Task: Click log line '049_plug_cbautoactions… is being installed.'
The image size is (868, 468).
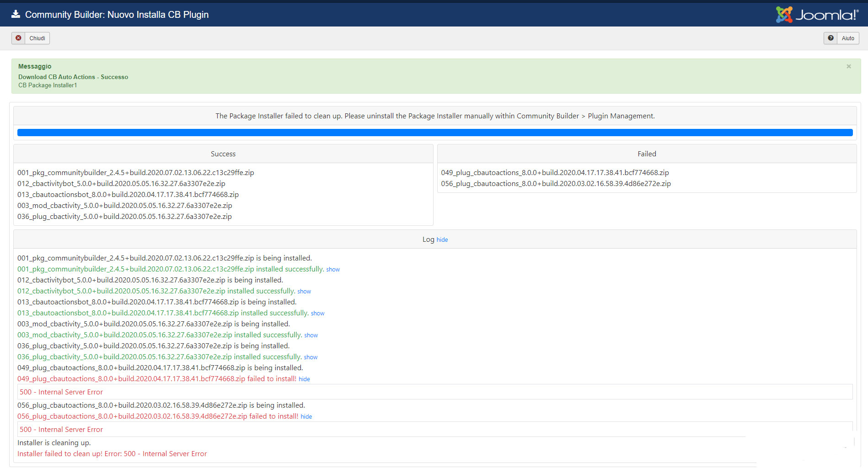Action: 160,368
